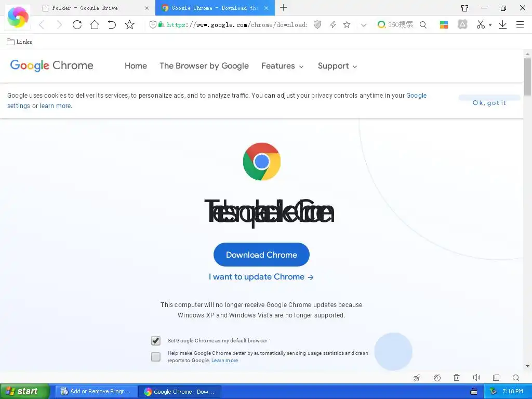The height and width of the screenshot is (399, 532).
Task: Dismiss cookies with Ok, got it
Action: pyautogui.click(x=489, y=103)
